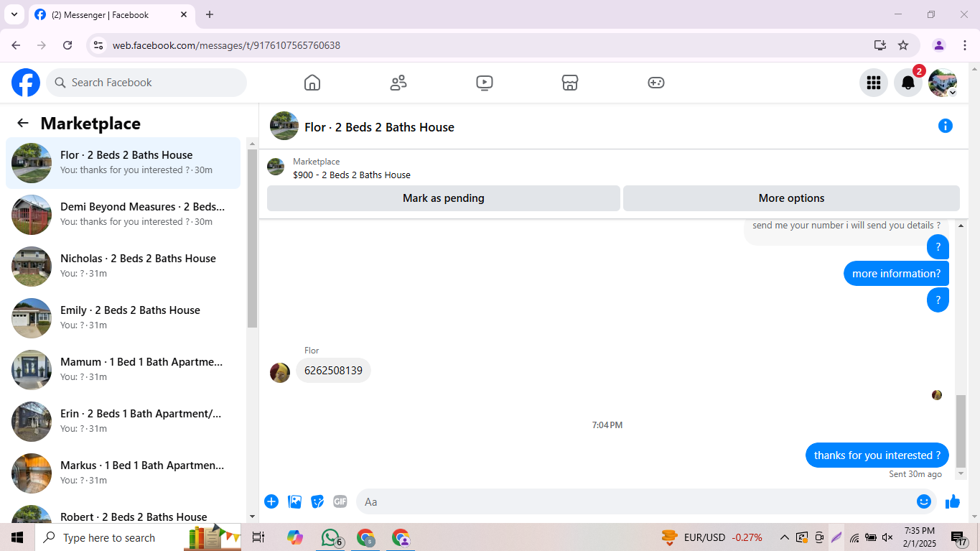Select Mamum · 1 Bed 1 Bath Apartment conversation

click(x=123, y=370)
